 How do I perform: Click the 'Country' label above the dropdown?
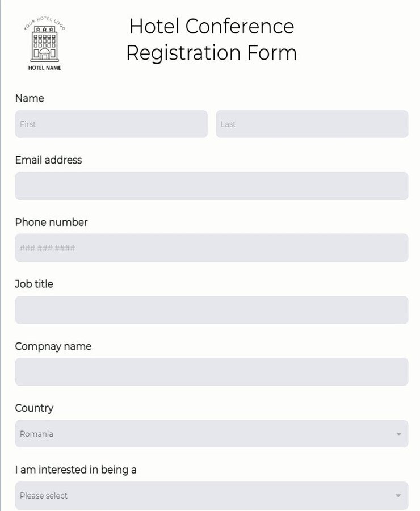(x=34, y=408)
